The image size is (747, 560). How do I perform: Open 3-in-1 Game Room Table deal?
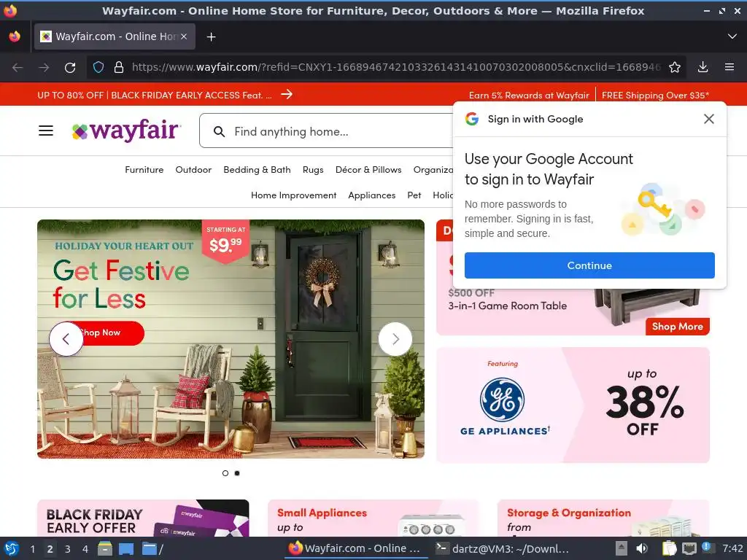pos(508,306)
